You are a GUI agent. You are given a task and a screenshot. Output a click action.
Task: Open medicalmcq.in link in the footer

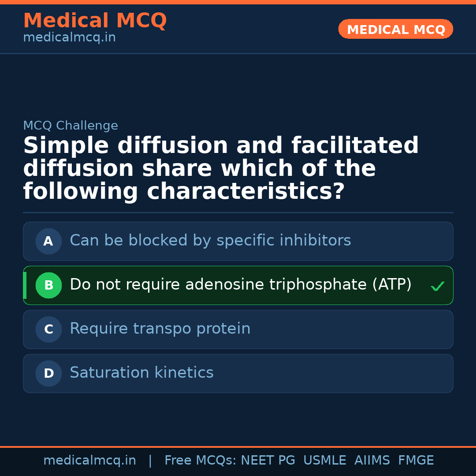(x=89, y=461)
